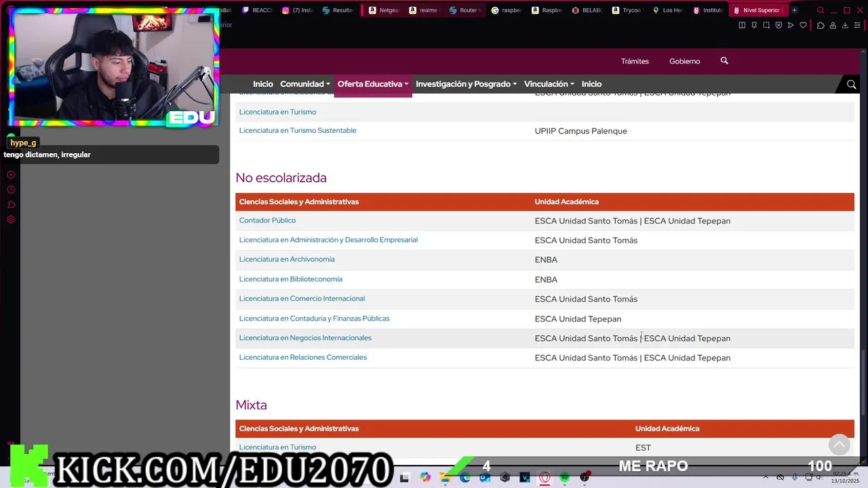Click the heart bookmark icon in browser toolbar
Viewport: 868px width, 488px height.
click(803, 25)
